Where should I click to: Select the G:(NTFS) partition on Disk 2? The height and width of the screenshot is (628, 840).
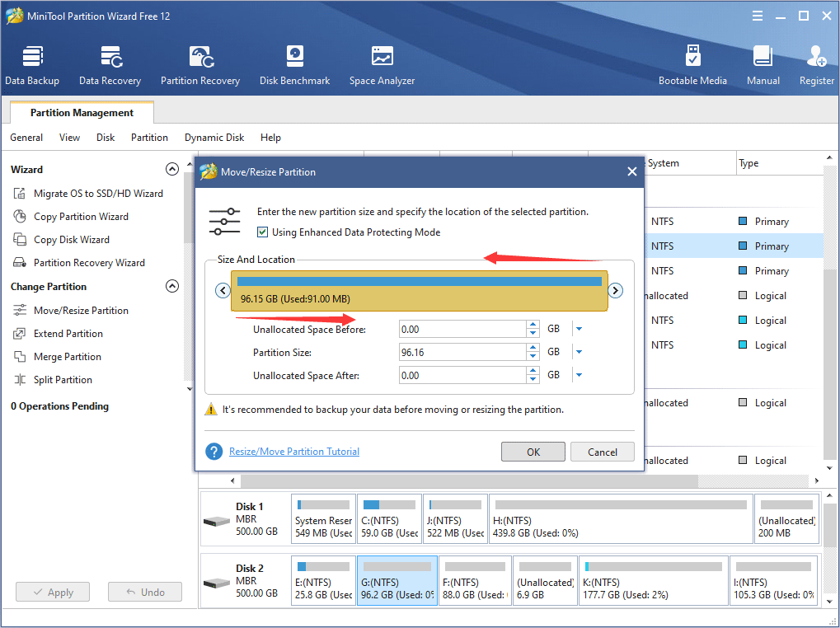(397, 580)
